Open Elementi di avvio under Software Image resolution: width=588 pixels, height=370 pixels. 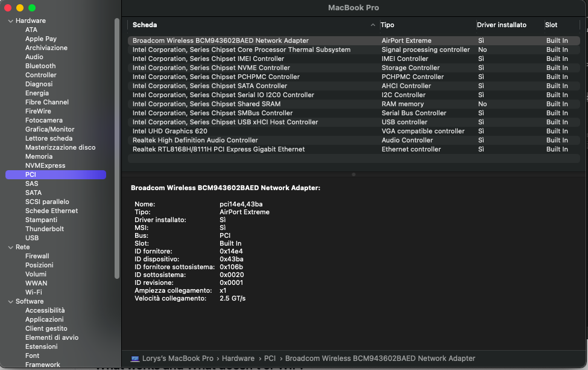pos(52,337)
